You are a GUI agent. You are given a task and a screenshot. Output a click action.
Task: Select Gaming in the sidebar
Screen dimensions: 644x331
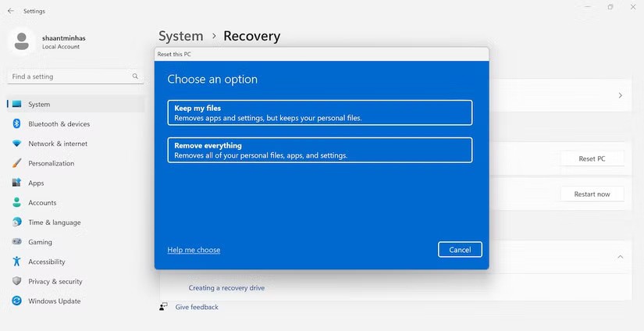point(76,242)
